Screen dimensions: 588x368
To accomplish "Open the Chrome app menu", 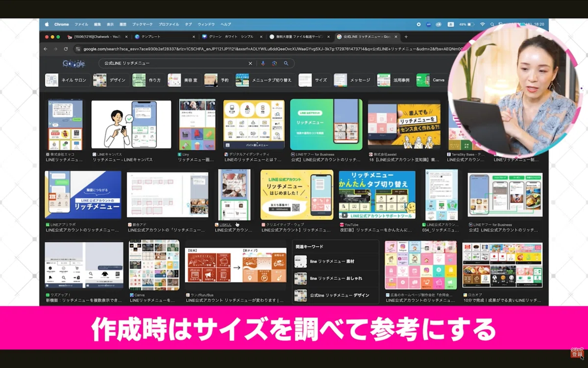I will (61, 24).
